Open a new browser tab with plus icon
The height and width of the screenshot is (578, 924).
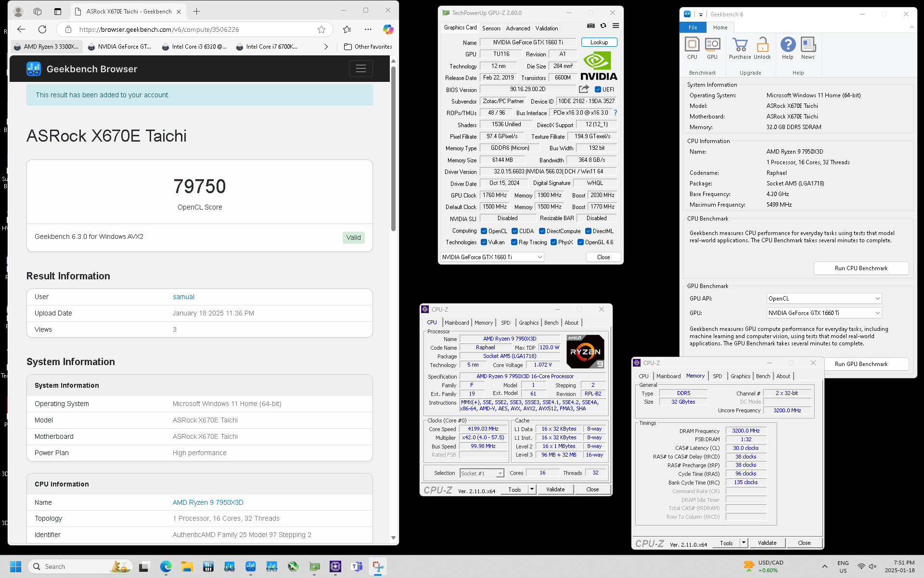pyautogui.click(x=196, y=11)
